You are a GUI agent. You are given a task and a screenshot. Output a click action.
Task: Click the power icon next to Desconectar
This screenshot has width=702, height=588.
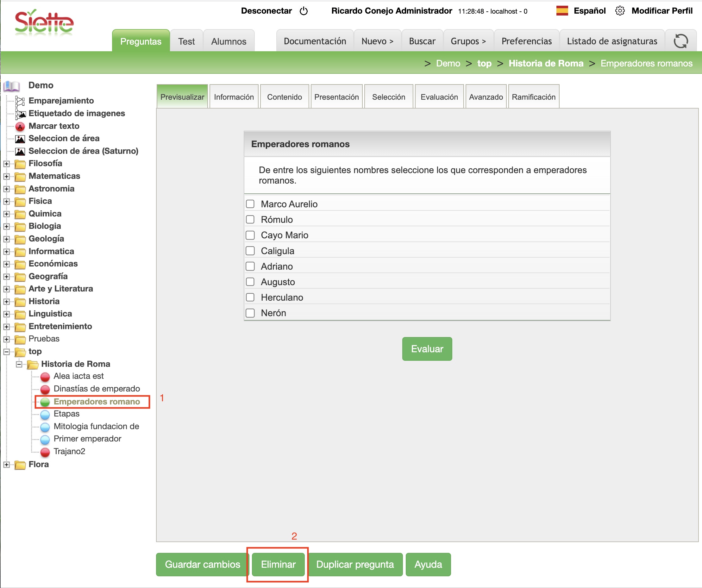click(304, 11)
